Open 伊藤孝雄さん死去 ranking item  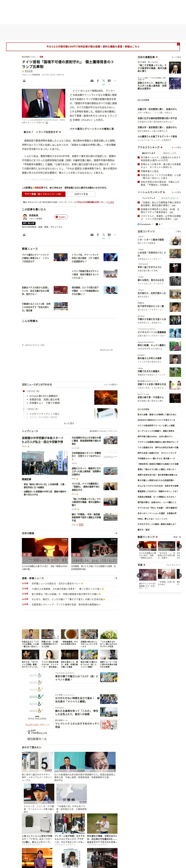click(x=149, y=171)
